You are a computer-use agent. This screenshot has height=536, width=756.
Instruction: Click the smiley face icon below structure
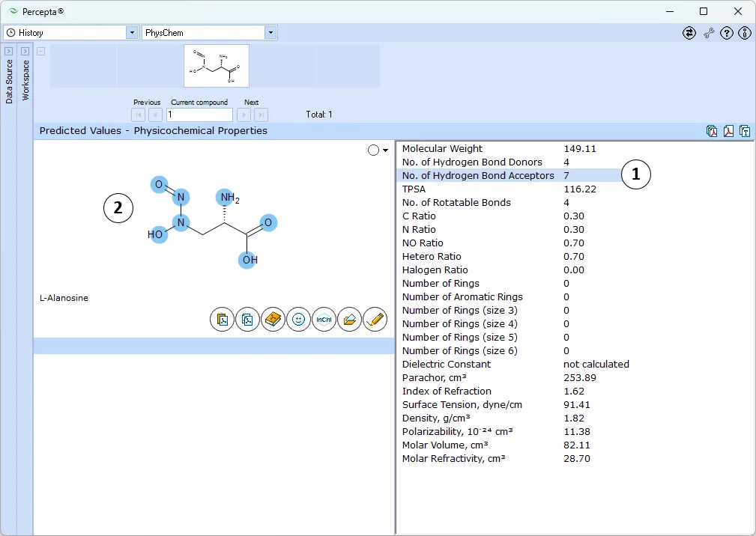(x=298, y=320)
